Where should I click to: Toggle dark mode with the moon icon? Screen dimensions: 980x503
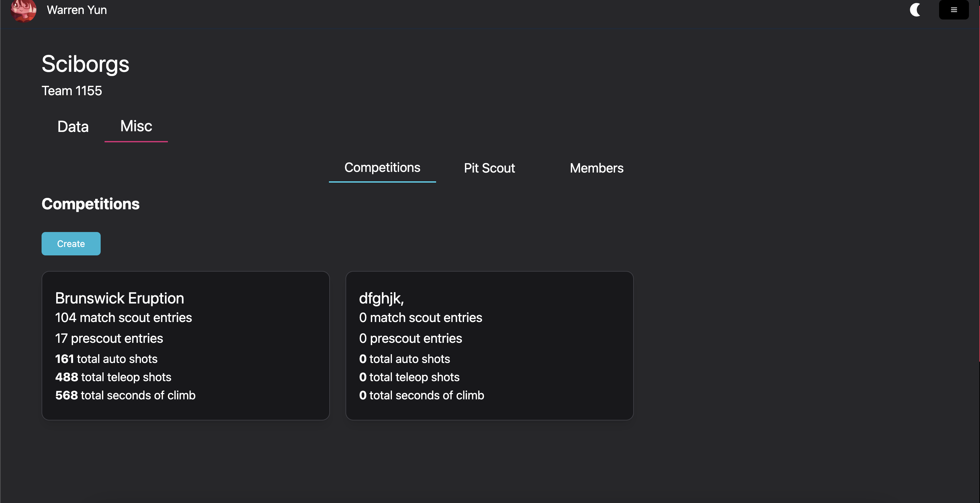click(915, 10)
